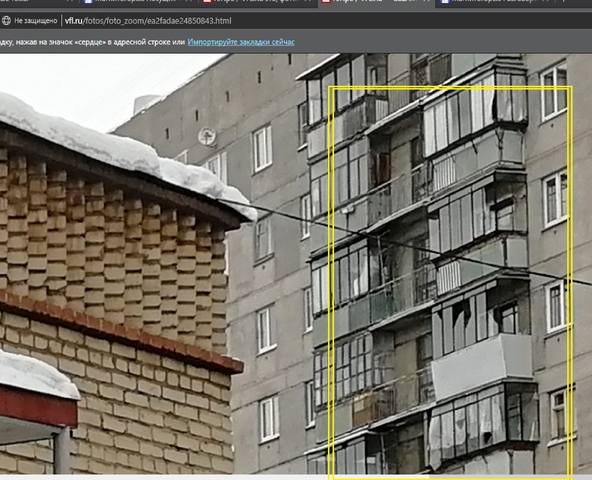
Task: Open site info via globe icon
Action: pos(6,21)
